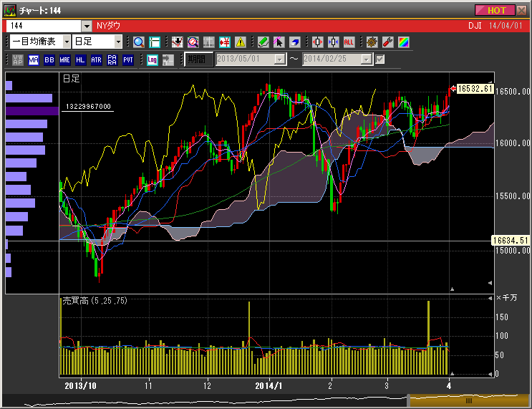The image size is (532, 409).
Task: Open the stock code 144 dropdown
Action: coord(87,26)
